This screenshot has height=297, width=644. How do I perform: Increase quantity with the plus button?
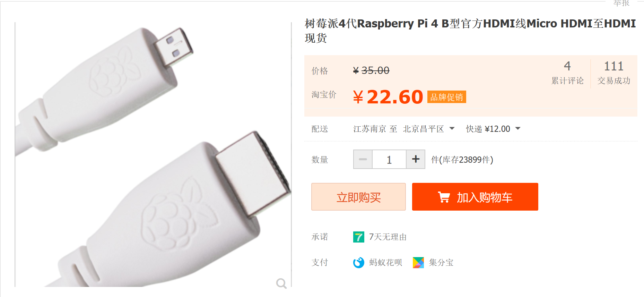pos(416,159)
